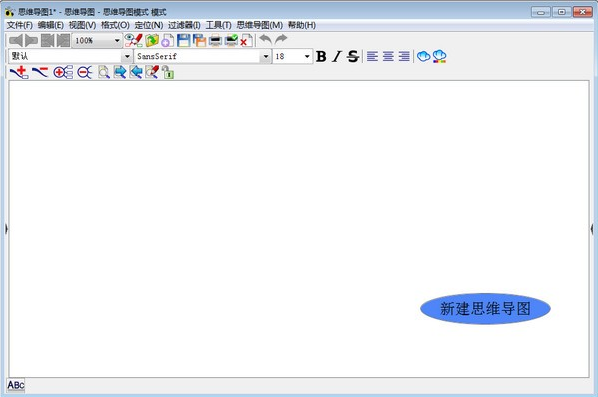Image resolution: width=598 pixels, height=397 pixels.
Task: Save the map with the floppy disk icon
Action: [183, 40]
